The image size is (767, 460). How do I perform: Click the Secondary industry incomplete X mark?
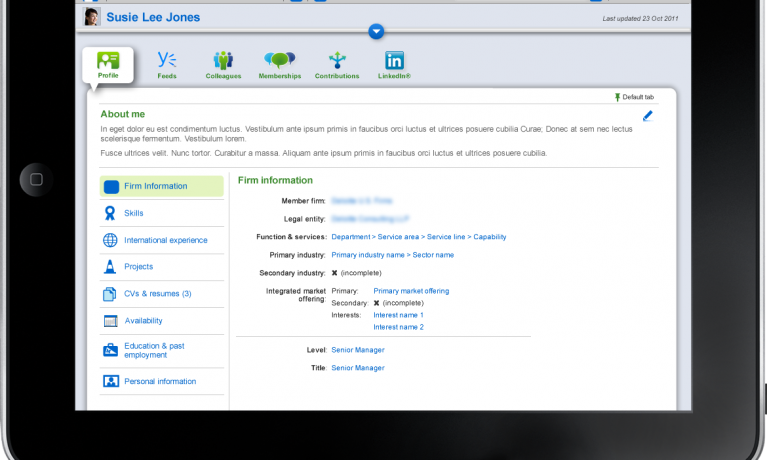tap(335, 273)
